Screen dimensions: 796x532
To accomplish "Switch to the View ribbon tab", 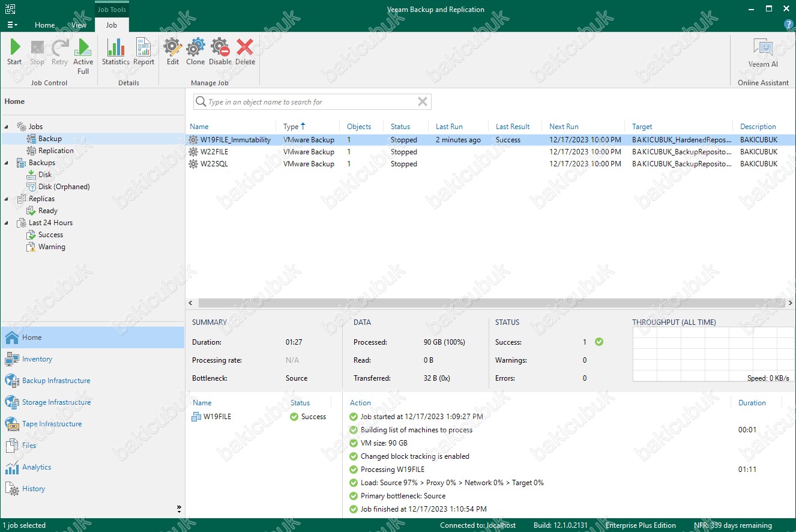I will pyautogui.click(x=79, y=25).
